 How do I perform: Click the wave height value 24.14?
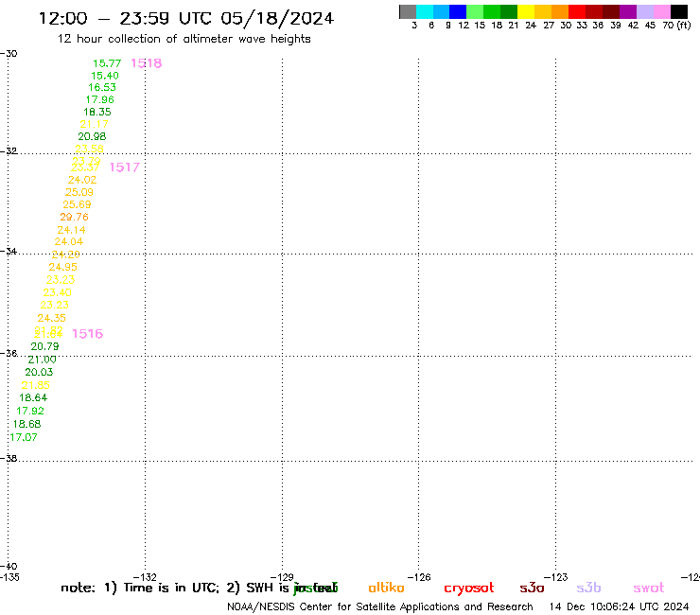[72, 230]
